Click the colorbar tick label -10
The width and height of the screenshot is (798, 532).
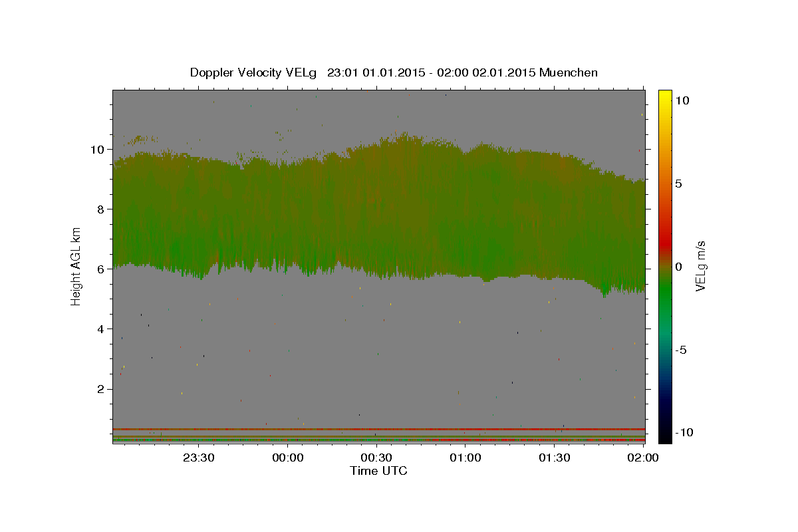click(x=683, y=433)
